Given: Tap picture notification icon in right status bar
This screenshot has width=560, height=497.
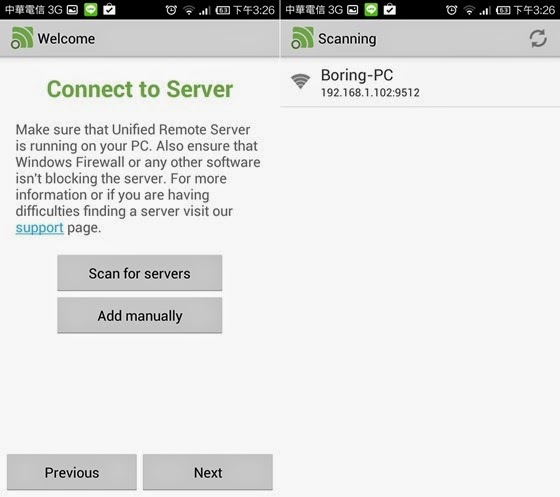Looking at the screenshot, I should coord(352,10).
